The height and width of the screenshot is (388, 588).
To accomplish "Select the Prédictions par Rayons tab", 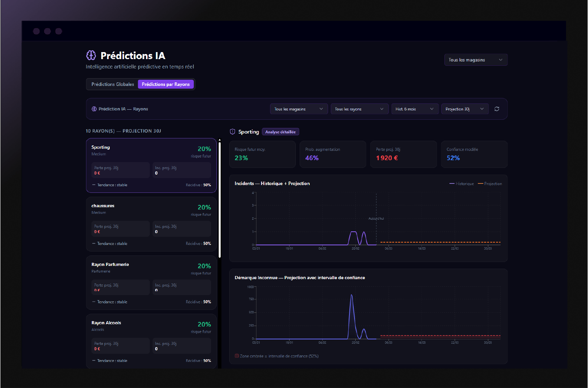I will point(166,84).
